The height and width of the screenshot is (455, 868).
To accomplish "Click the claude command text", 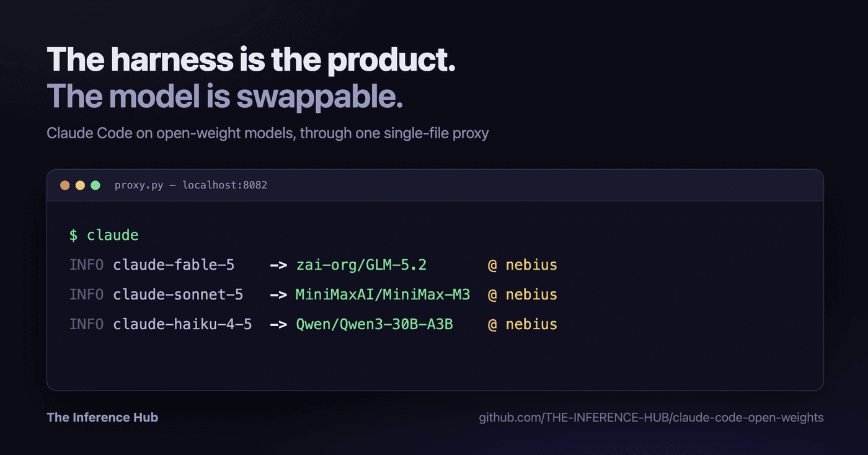I will (113, 235).
